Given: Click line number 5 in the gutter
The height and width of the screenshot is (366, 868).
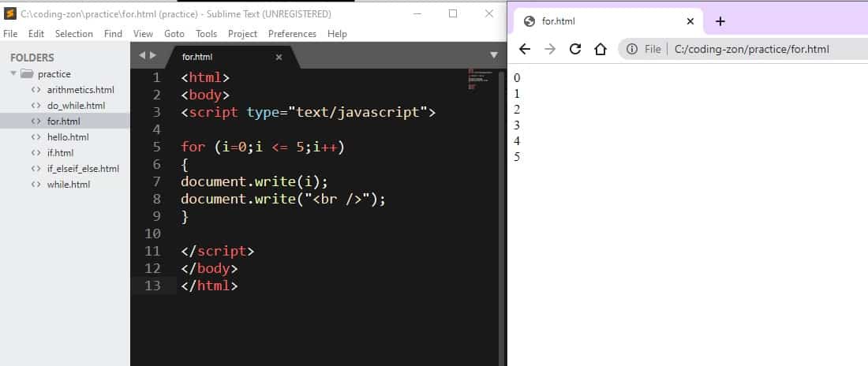Looking at the screenshot, I should coord(157,147).
